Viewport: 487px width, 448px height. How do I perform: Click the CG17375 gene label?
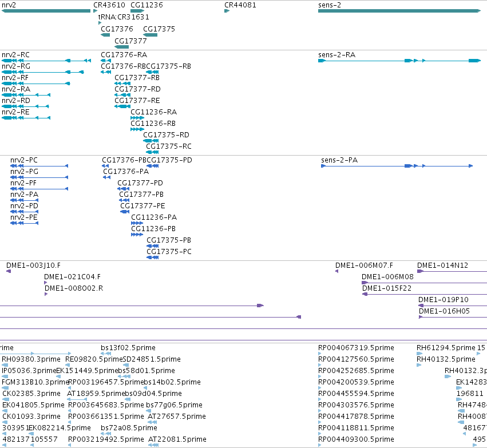(159, 29)
